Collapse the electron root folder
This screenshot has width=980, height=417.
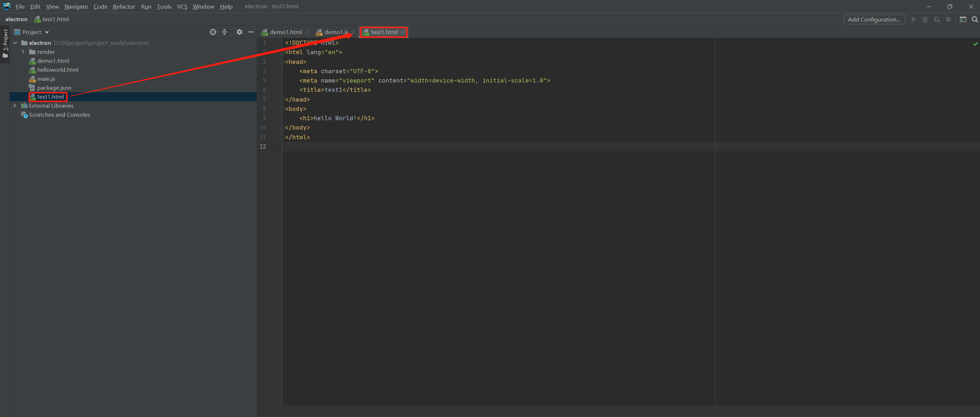pyautogui.click(x=15, y=43)
